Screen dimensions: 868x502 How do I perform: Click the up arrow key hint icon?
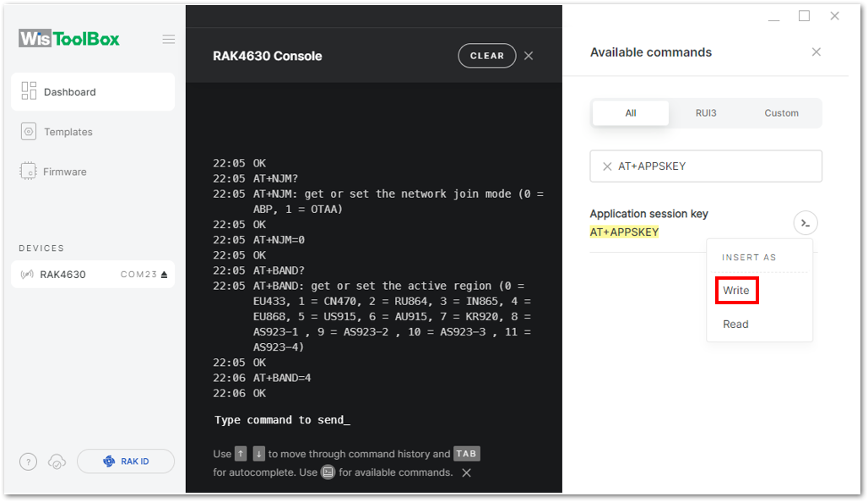[x=241, y=454]
